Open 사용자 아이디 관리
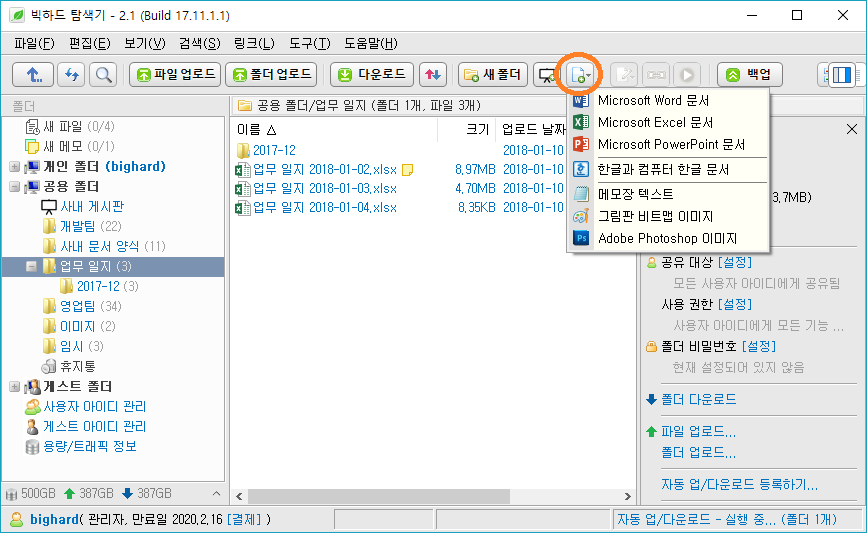Viewport: 867px width, 533px height. (86, 406)
